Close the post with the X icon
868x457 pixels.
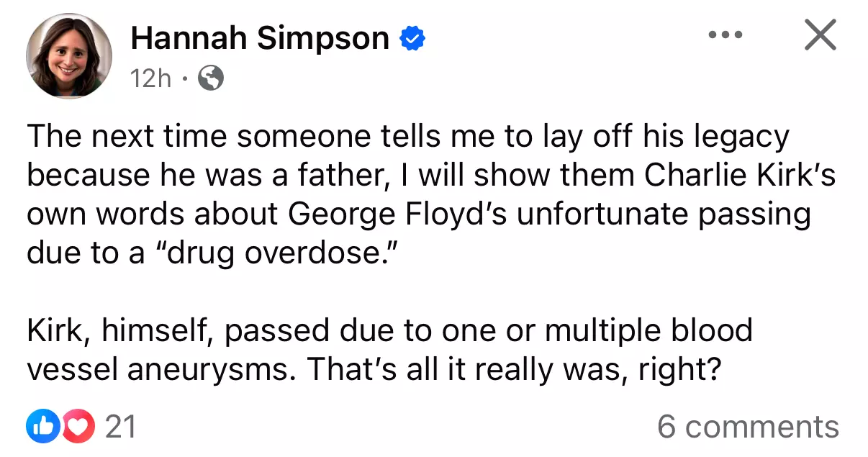(820, 35)
